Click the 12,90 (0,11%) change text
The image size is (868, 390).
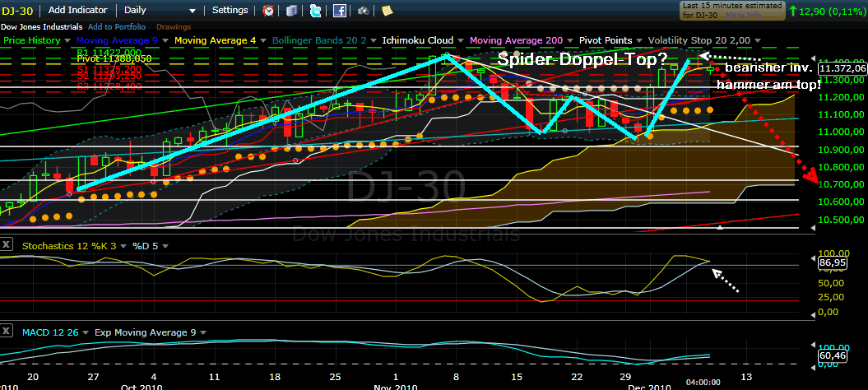tap(832, 10)
